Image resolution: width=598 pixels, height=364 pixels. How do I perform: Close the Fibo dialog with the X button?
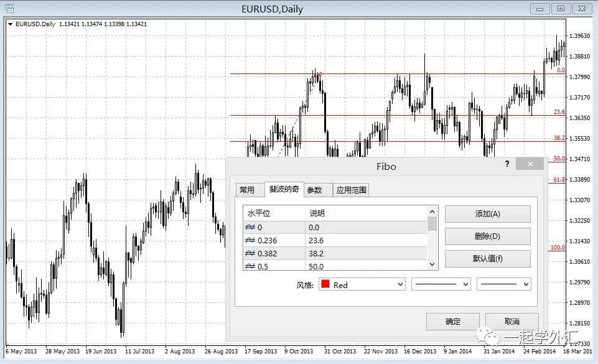(530, 164)
